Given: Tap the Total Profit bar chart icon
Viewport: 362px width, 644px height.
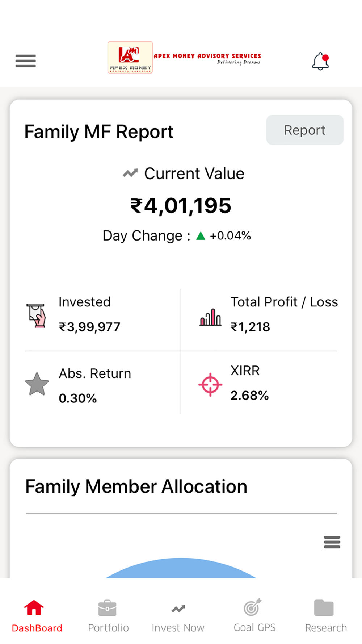Looking at the screenshot, I should (x=210, y=317).
